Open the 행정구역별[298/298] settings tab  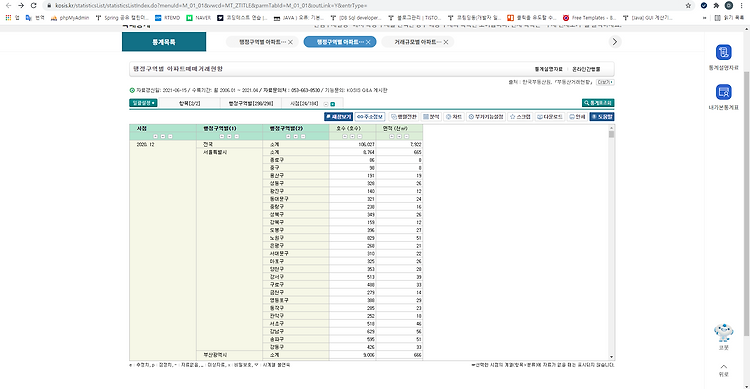(x=251, y=103)
